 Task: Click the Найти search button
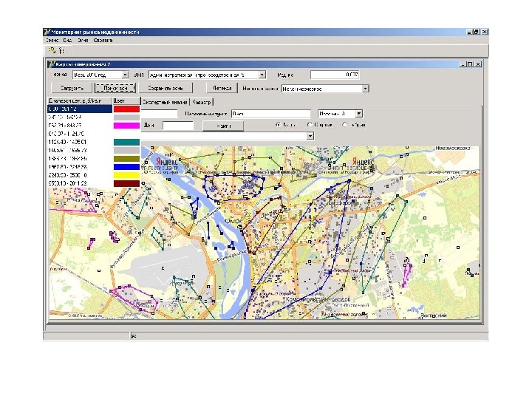pyautogui.click(x=223, y=126)
